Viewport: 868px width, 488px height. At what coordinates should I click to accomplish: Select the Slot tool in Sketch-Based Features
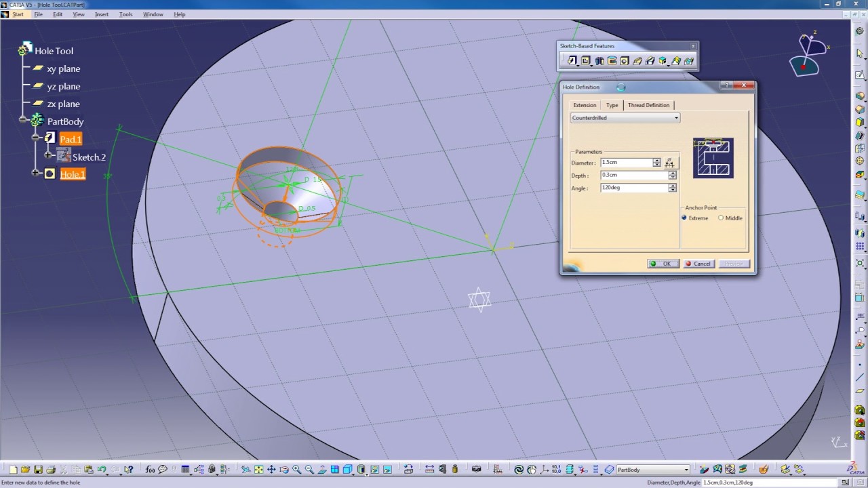(x=650, y=61)
